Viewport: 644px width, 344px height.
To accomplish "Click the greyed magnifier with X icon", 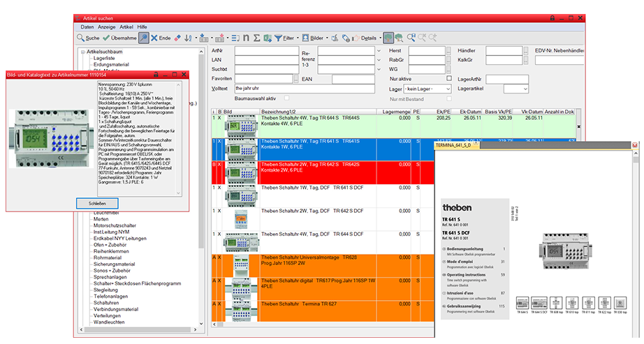I will [422, 38].
